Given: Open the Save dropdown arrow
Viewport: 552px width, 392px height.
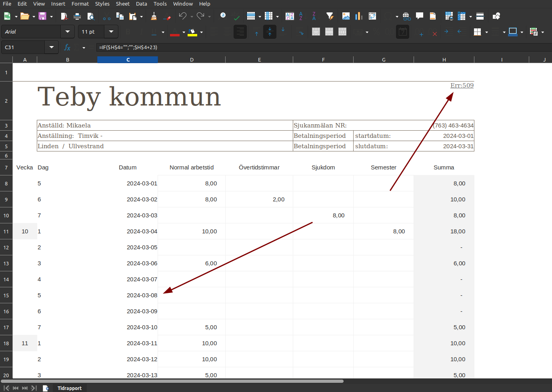Looking at the screenshot, I should (51, 16).
